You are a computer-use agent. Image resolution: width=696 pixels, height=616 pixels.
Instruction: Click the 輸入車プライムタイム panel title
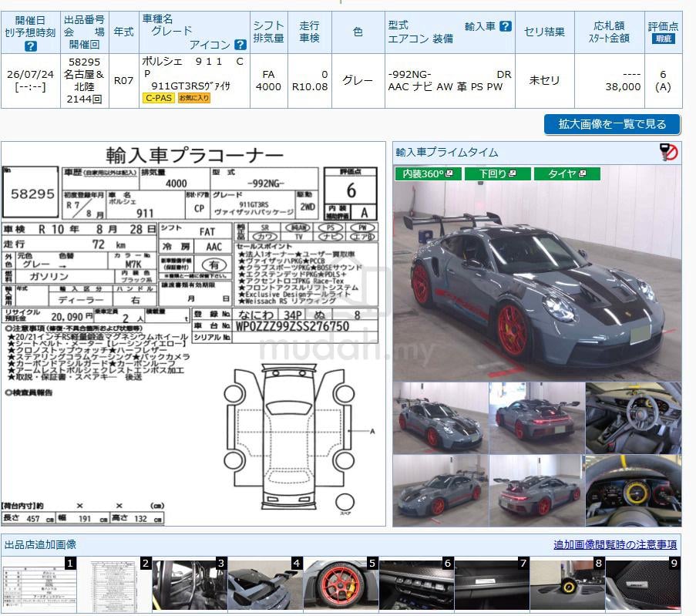coord(446,153)
